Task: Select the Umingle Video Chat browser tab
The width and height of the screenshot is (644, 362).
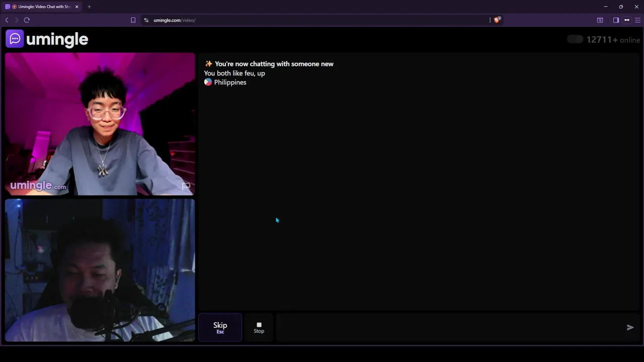Action: point(41,7)
